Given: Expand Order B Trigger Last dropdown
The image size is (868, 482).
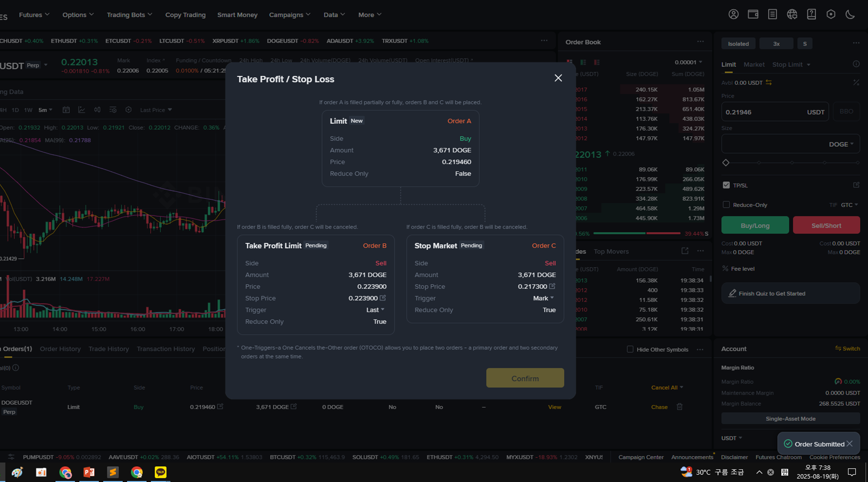Looking at the screenshot, I should pyautogui.click(x=375, y=310).
